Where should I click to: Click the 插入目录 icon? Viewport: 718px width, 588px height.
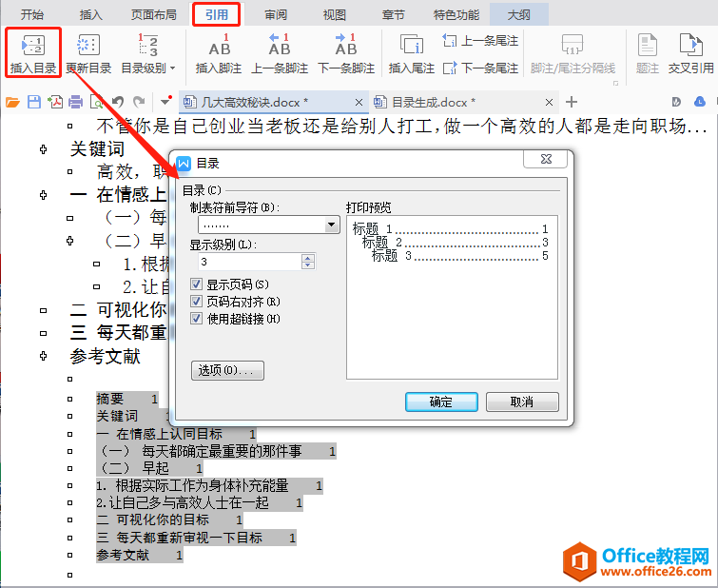(x=33, y=46)
